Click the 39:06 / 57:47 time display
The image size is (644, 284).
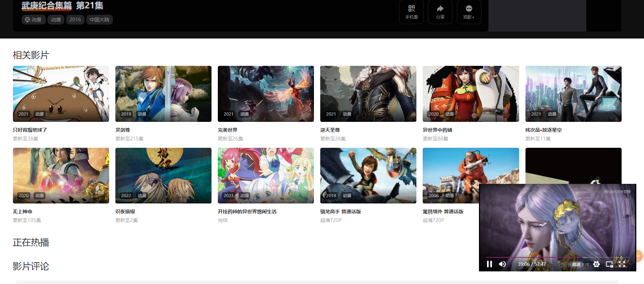[x=532, y=264]
